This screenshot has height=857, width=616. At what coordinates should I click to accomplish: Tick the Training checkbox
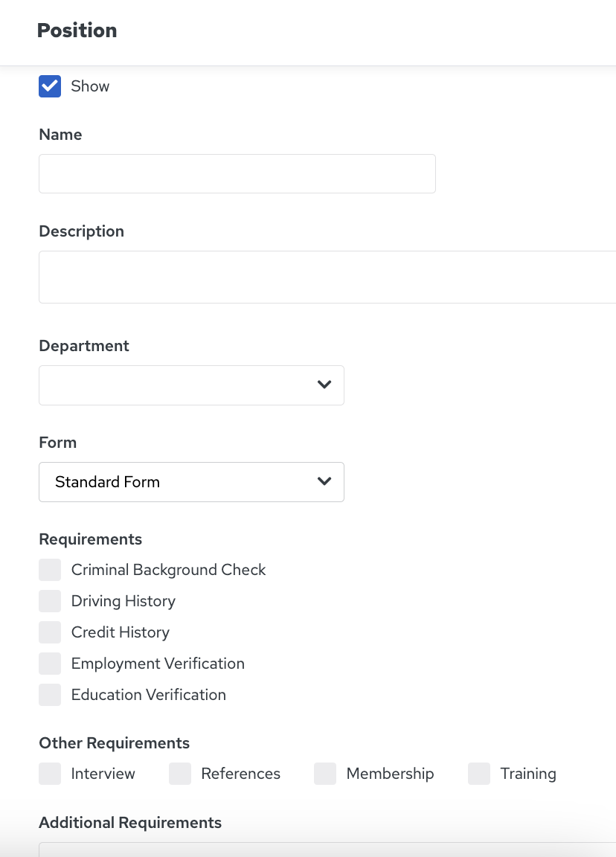pos(479,774)
